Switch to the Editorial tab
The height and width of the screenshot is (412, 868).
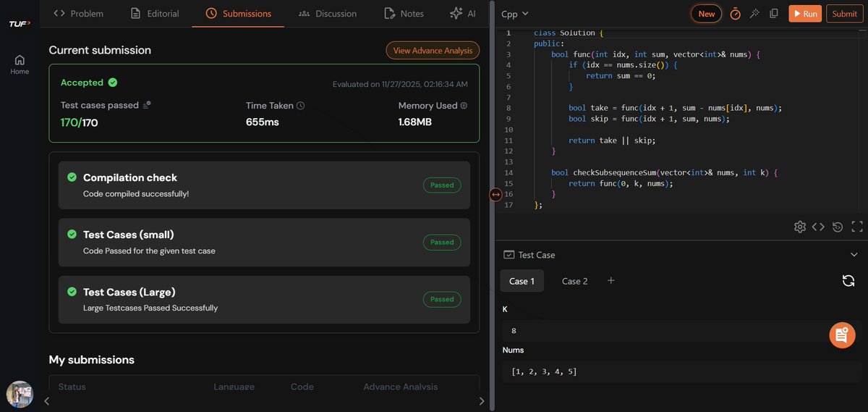[154, 14]
